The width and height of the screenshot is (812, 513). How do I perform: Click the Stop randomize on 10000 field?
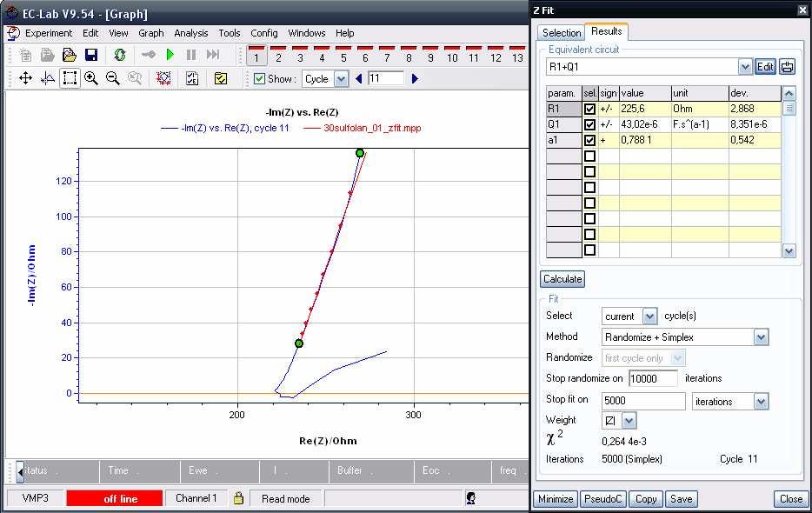coord(653,379)
